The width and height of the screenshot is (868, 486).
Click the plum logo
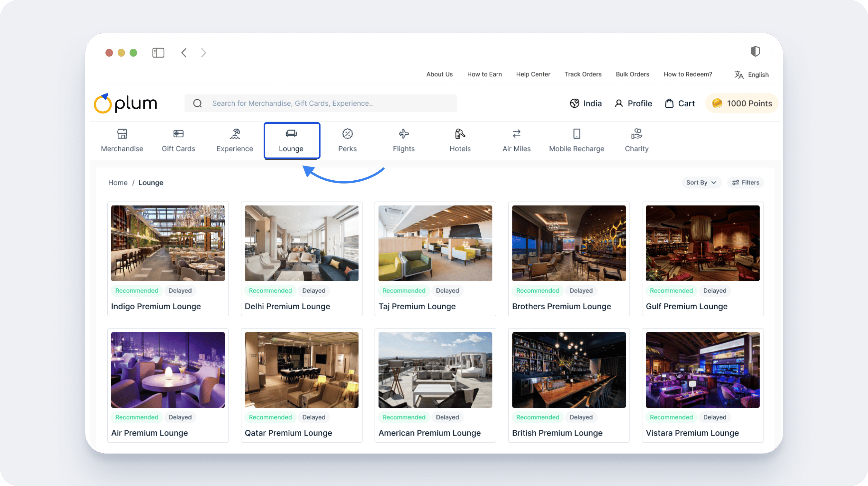pos(125,104)
